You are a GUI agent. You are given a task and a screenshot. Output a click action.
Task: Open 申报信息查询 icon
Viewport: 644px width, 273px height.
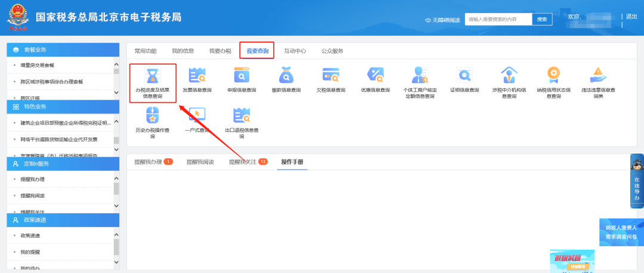(x=241, y=75)
